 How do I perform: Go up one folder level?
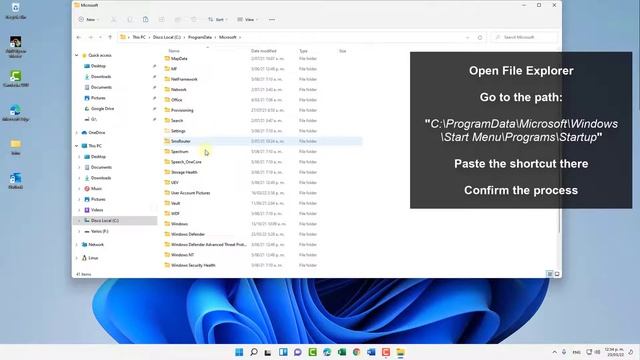(110, 37)
